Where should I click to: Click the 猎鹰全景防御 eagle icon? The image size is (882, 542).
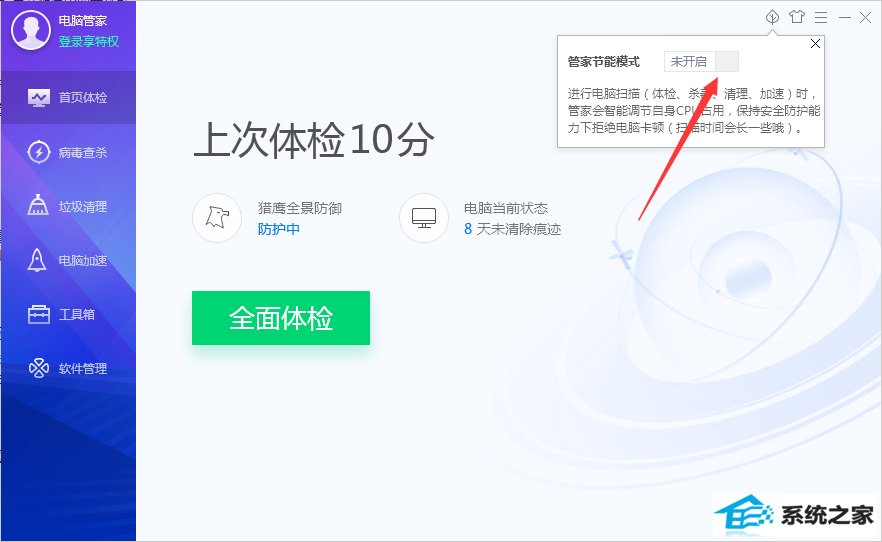(217, 218)
